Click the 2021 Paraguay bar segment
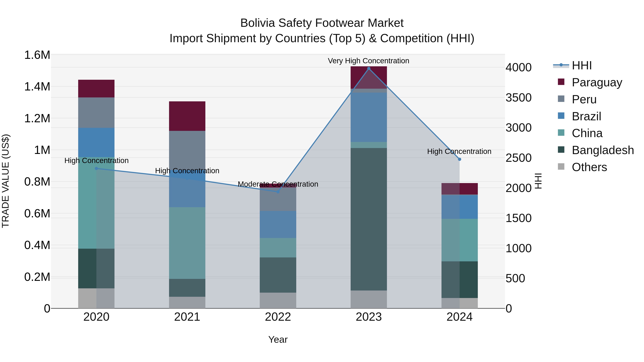 pos(187,116)
